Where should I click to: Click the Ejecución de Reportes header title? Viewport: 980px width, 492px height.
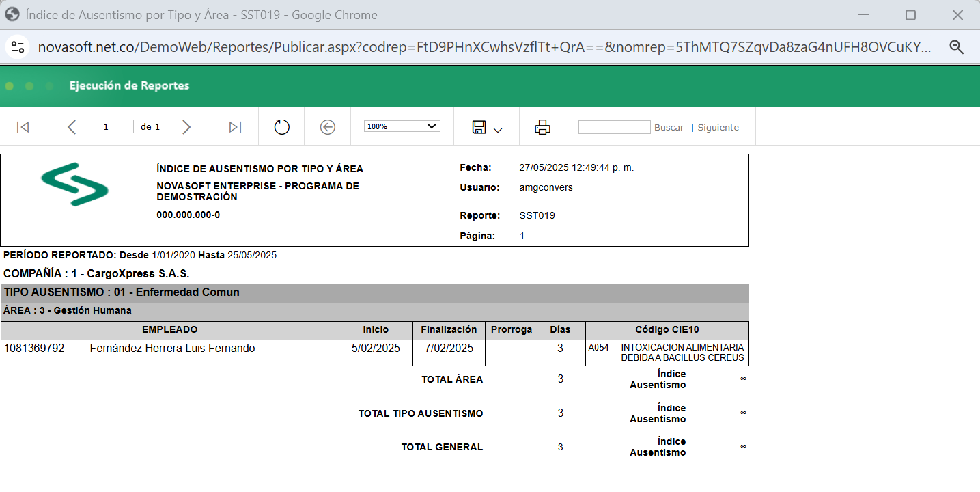(129, 85)
